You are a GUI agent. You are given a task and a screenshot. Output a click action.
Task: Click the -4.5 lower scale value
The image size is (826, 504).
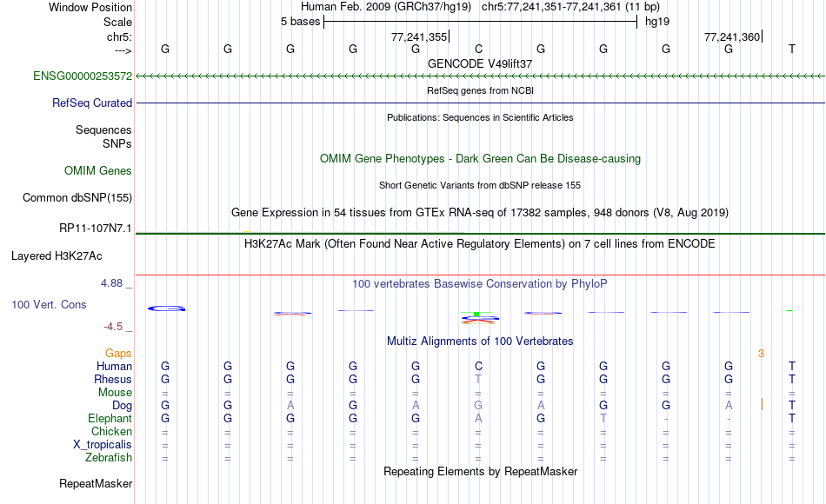[x=113, y=327]
